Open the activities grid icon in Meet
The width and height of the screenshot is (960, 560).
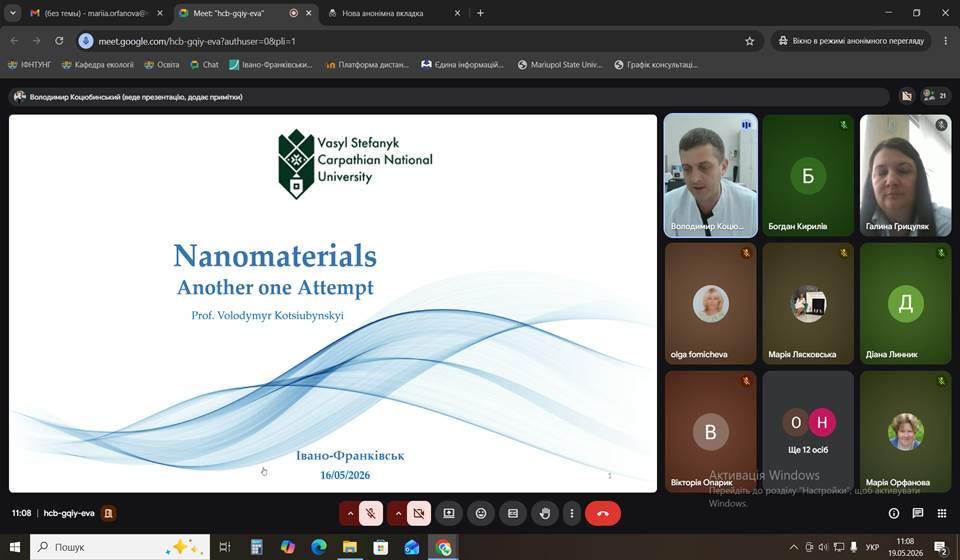coord(942,513)
